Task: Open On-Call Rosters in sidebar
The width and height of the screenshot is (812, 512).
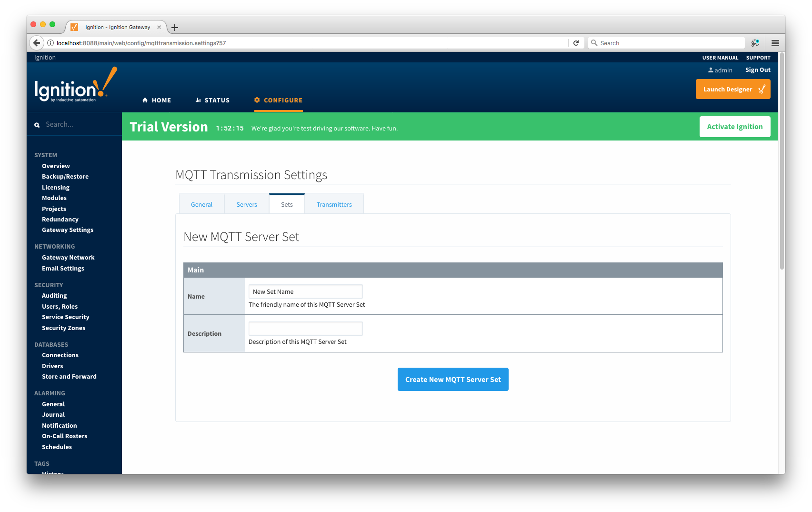Action: [x=65, y=436]
